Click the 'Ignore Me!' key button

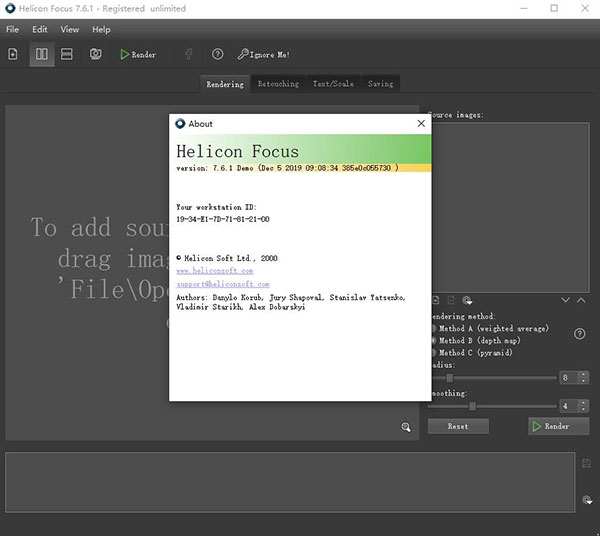click(263, 54)
